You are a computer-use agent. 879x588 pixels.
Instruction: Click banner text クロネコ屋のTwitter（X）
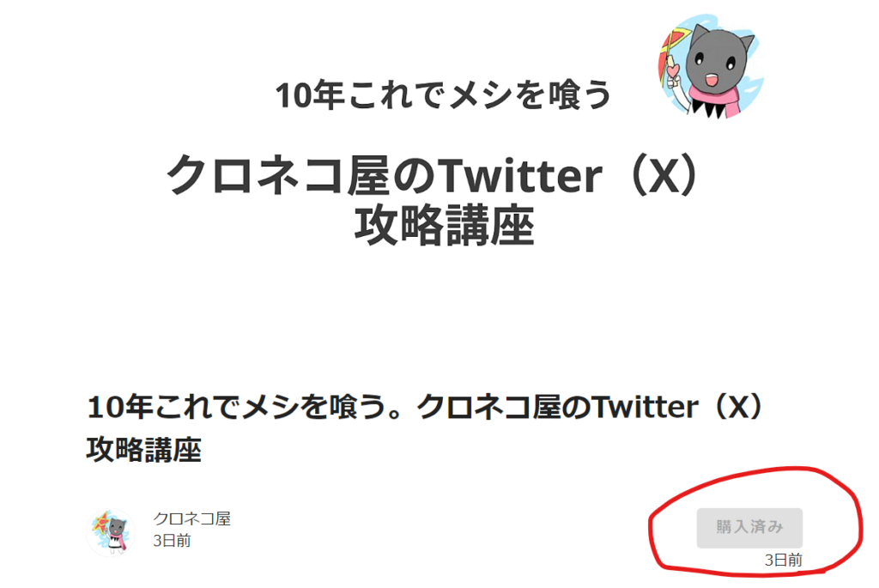(x=433, y=175)
